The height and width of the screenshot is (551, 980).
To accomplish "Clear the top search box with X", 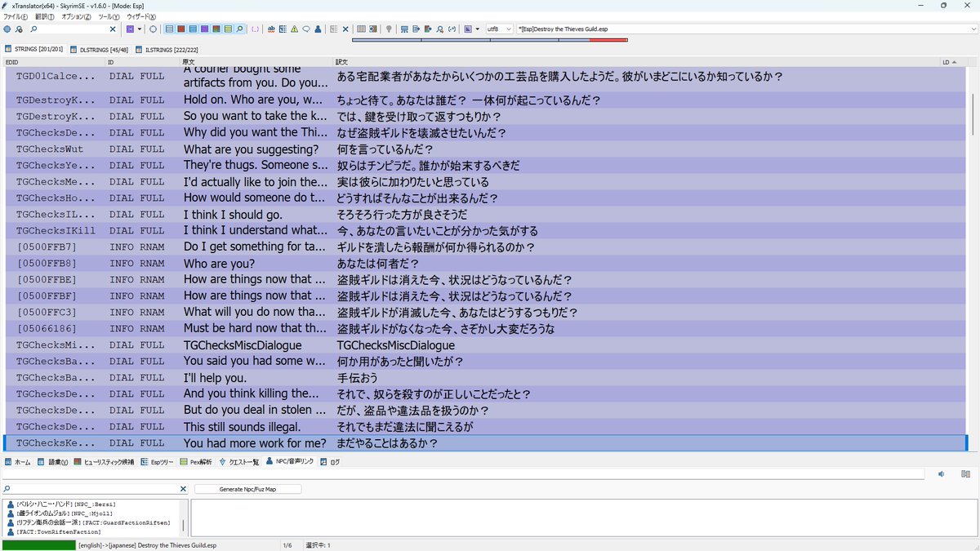I will tap(112, 29).
